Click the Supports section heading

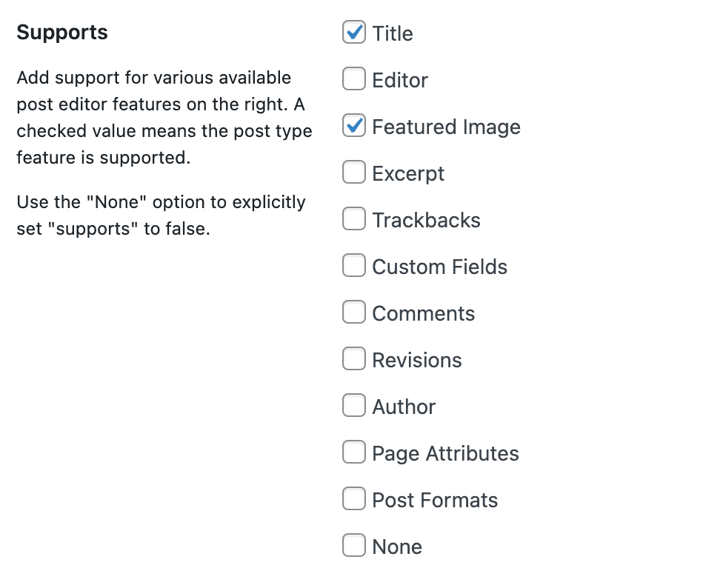pyautogui.click(x=62, y=33)
